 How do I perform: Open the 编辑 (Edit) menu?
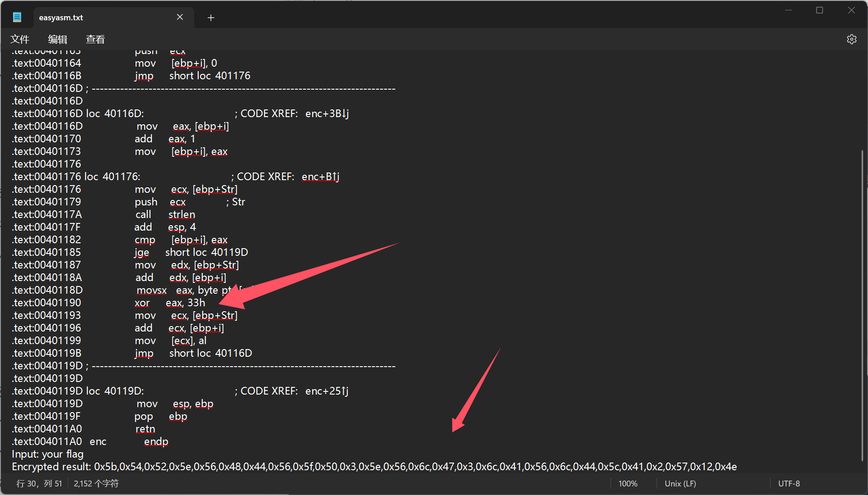(x=58, y=39)
